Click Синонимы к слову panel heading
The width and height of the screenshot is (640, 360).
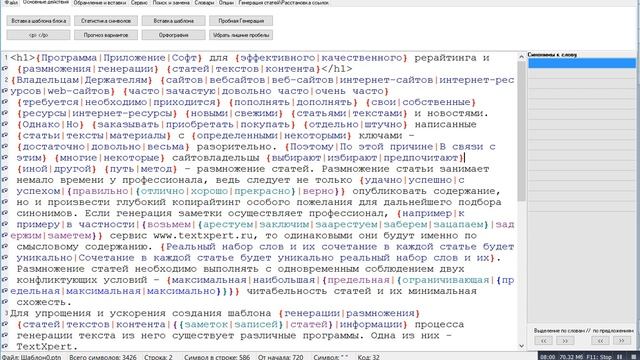coord(552,54)
